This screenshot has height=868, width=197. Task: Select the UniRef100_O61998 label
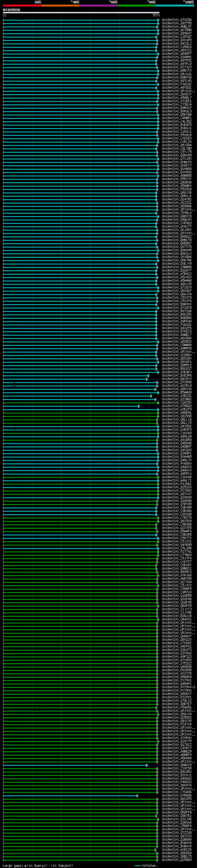coord(176,417)
